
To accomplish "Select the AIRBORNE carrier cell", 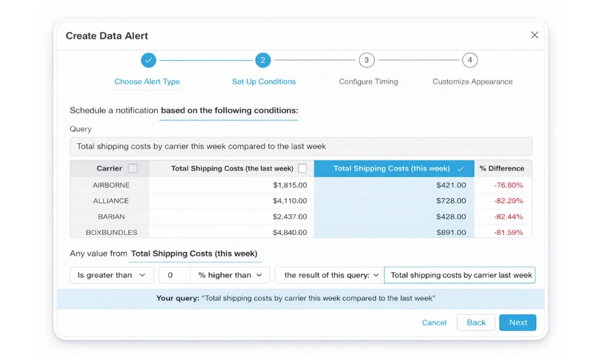I will 111,185.
